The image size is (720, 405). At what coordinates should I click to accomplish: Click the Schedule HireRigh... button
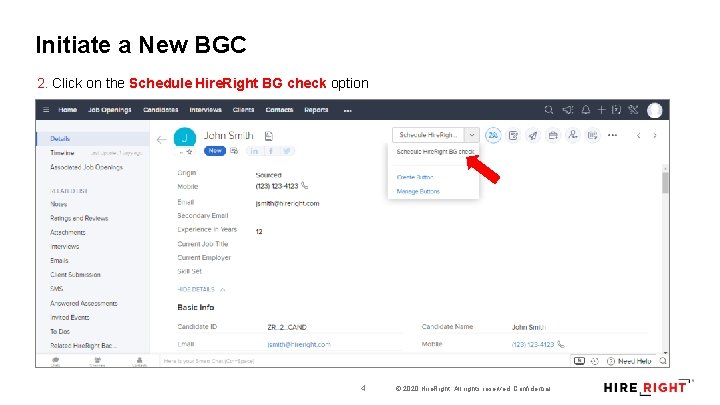[428, 135]
